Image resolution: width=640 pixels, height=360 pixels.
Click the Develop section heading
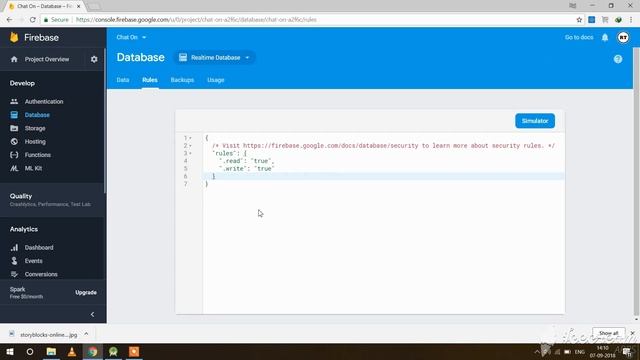[x=22, y=83]
